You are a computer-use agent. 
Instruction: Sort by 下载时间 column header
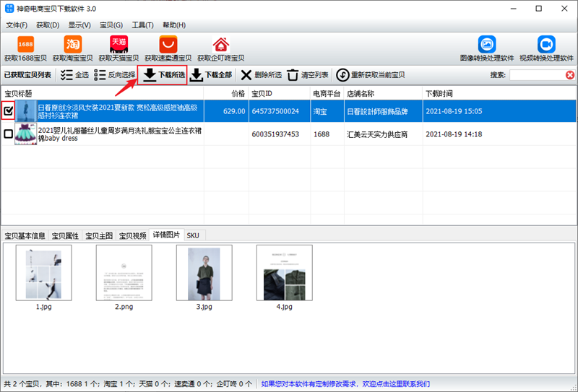[x=499, y=94]
